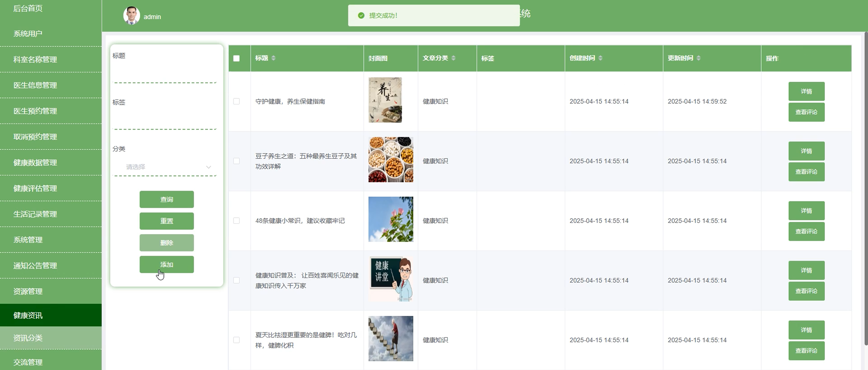
Task: Check the row for 守护健康，养生保健指南
Action: coord(237,101)
